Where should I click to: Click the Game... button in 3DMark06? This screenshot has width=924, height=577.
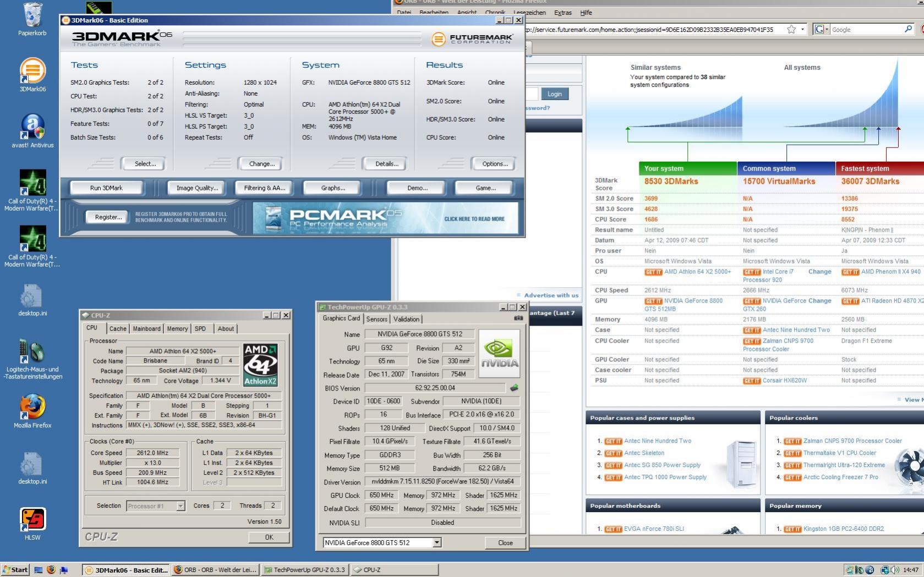(485, 188)
